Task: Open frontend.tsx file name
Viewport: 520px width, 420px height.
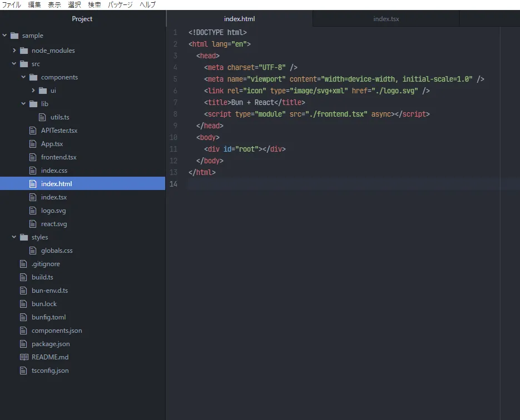Action: 59,157
